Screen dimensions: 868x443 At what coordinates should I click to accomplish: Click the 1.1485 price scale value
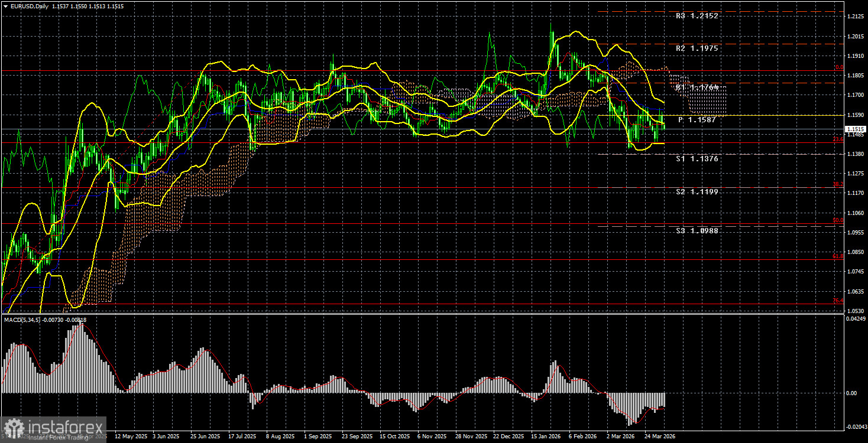[856, 135]
